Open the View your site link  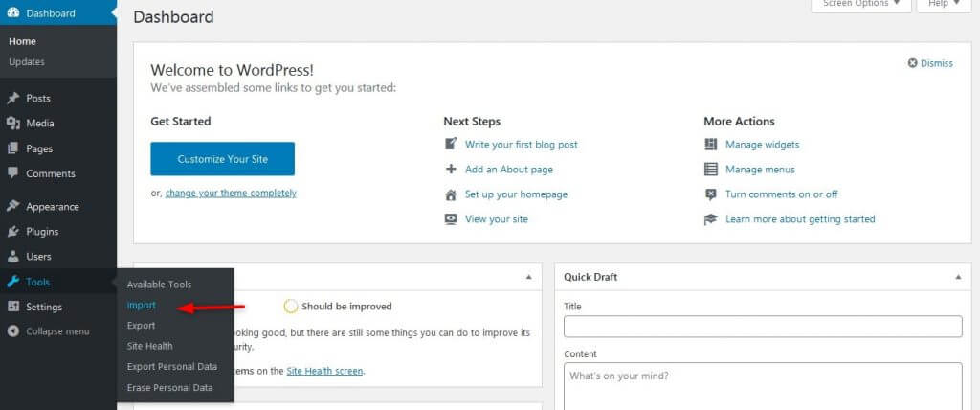click(497, 219)
